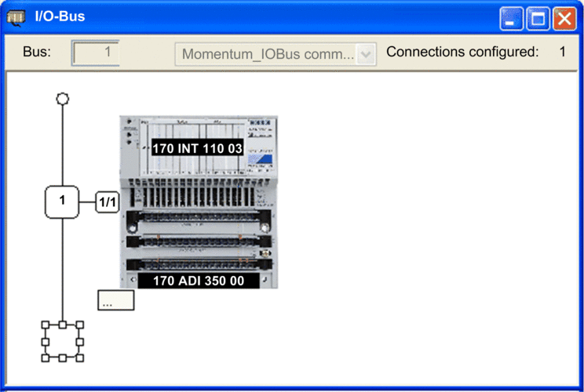Minimize the I/O-Bus window

point(511,18)
